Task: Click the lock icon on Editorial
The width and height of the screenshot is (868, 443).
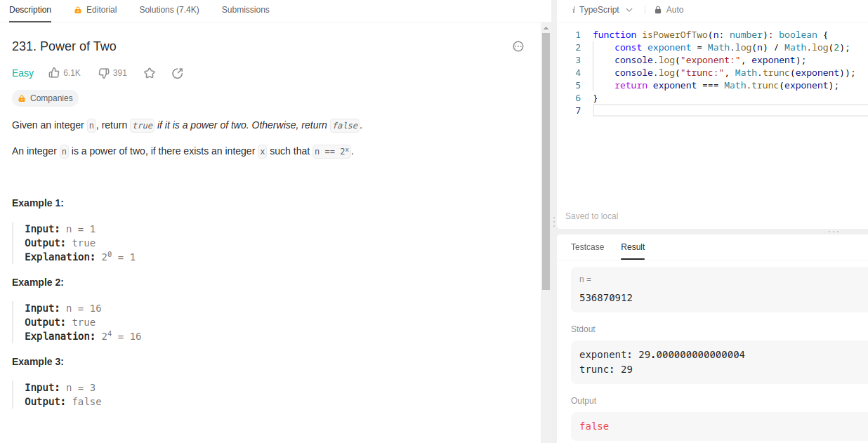Action: pos(78,10)
